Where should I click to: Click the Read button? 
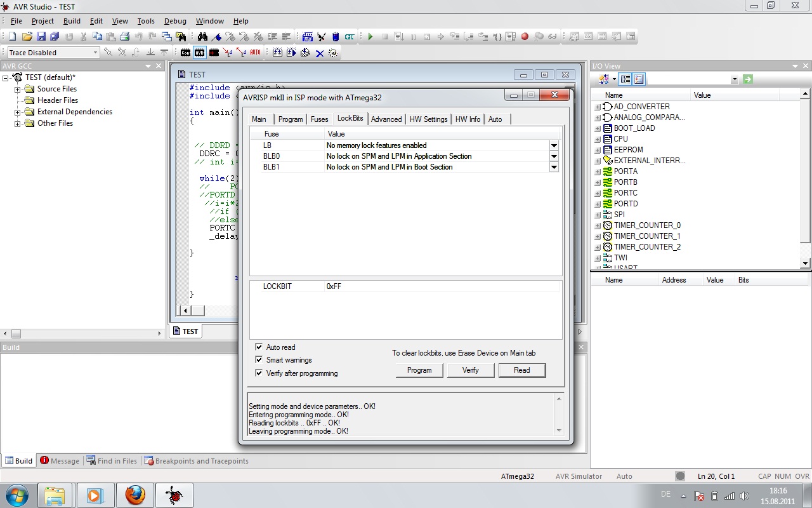[522, 370]
